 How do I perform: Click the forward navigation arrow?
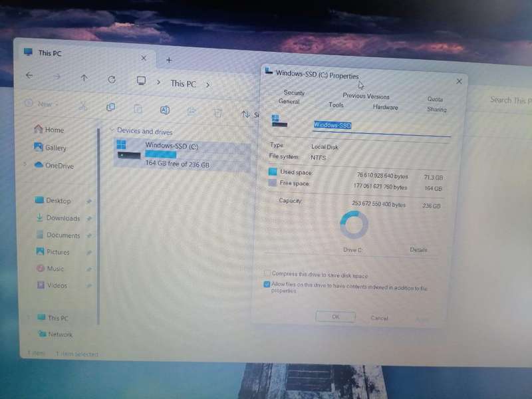pyautogui.click(x=57, y=77)
